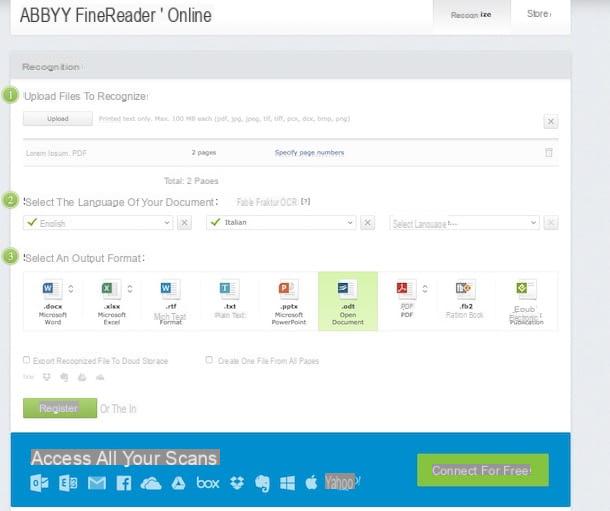Screen dimensions: 610x511
Task: Pick the .pptx Microsoft PowerPoint format icon
Action: 289,289
